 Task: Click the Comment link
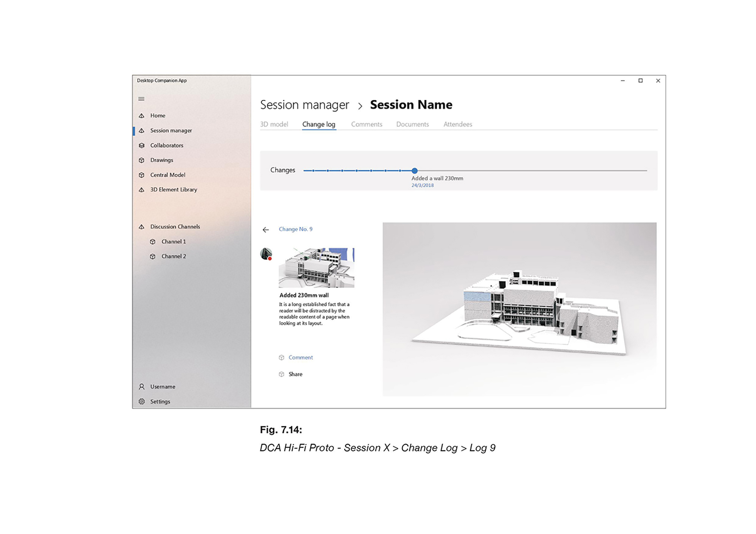coord(301,358)
